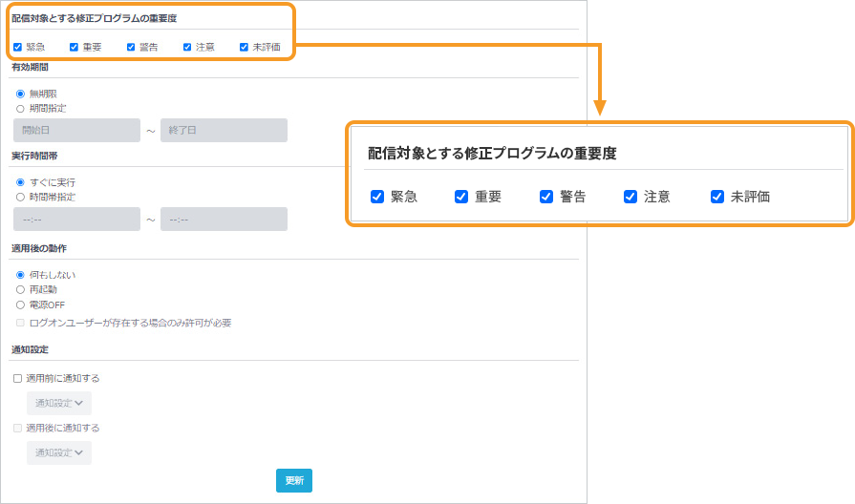The height and width of the screenshot is (504, 855).
Task: Open the 通知設定 dropdown below 適用後に通知する
Action: (x=59, y=452)
